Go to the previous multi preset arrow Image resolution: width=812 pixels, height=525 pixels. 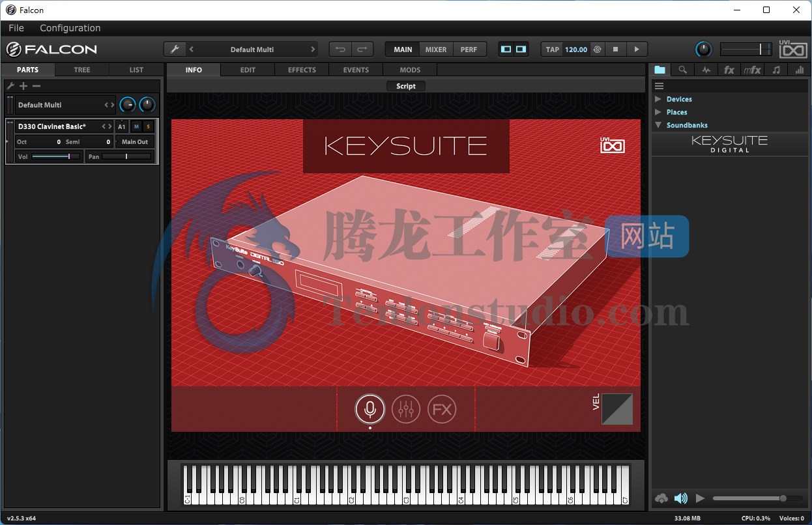[192, 50]
